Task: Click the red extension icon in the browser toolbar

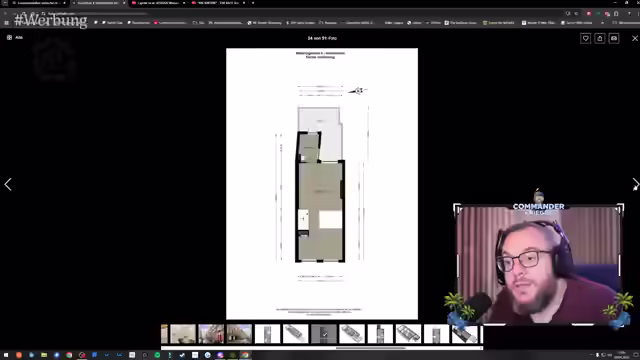Action: [589, 13]
